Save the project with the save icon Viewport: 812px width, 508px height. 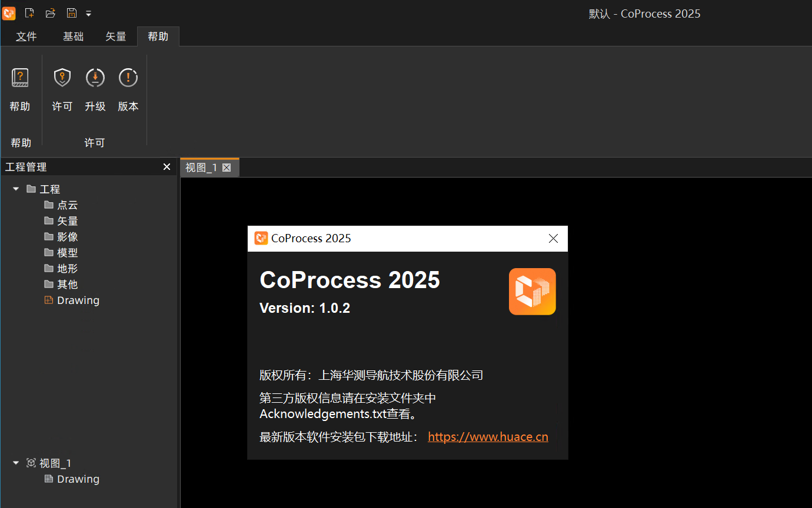coord(71,13)
